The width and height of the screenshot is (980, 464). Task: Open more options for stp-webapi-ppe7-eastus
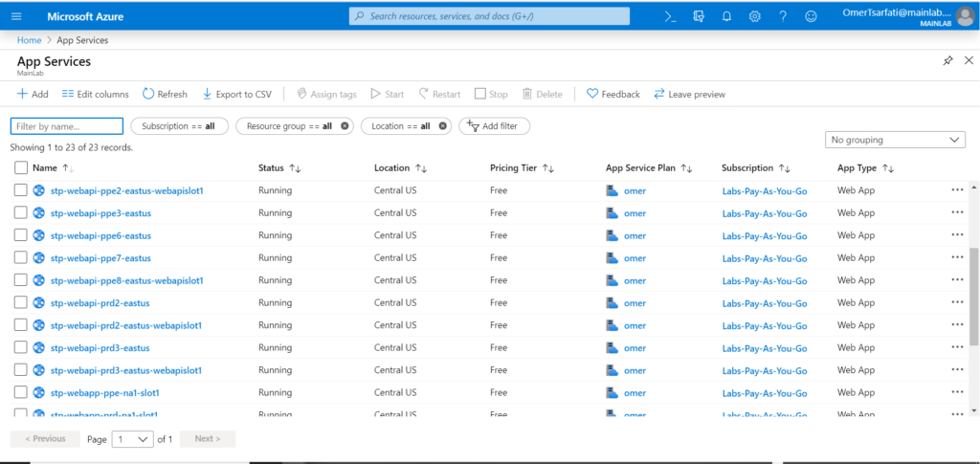click(x=957, y=257)
